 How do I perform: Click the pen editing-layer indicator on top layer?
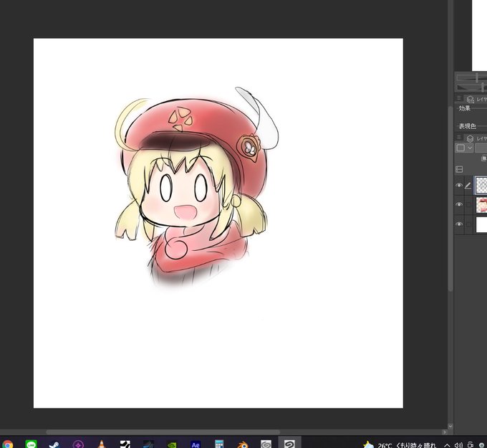click(468, 186)
